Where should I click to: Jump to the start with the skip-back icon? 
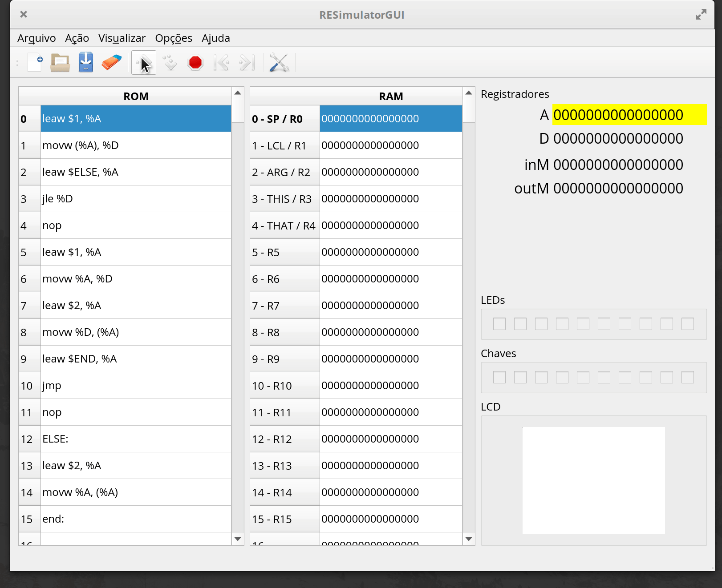[221, 63]
